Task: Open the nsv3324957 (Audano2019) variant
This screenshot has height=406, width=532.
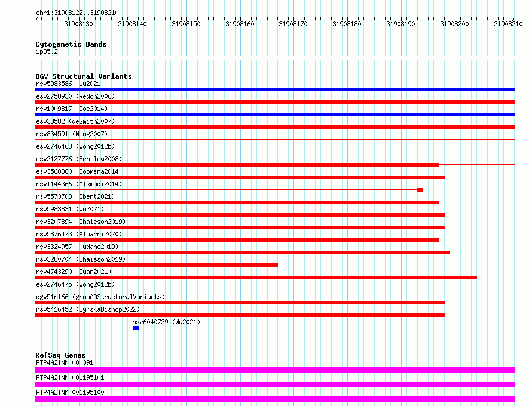Action: [x=77, y=247]
